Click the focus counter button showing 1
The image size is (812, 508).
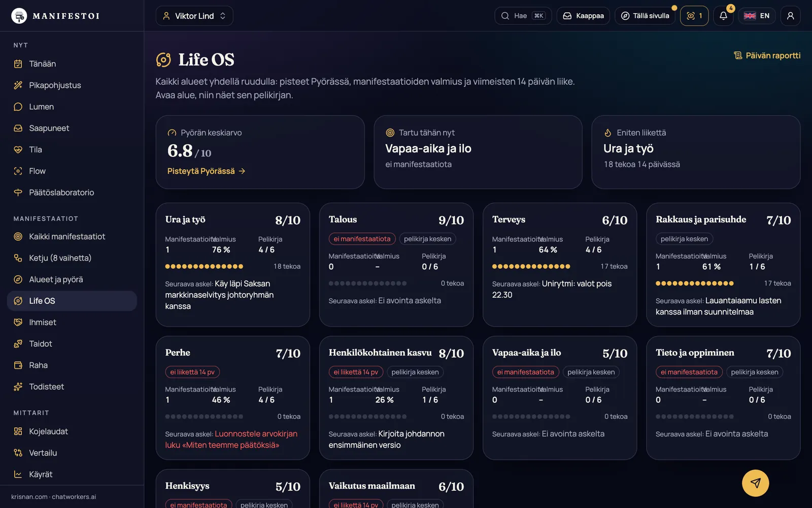pyautogui.click(x=694, y=16)
